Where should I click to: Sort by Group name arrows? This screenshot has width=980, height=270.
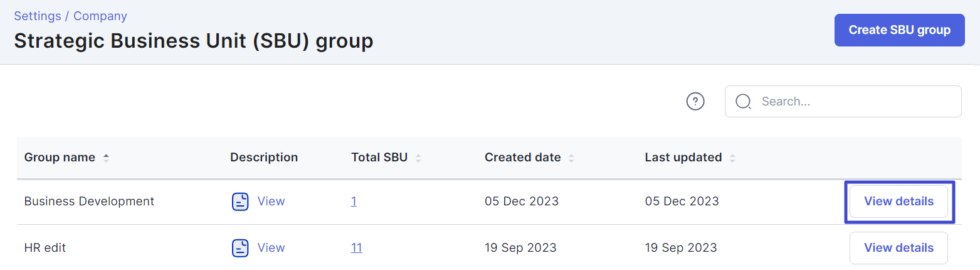(106, 158)
